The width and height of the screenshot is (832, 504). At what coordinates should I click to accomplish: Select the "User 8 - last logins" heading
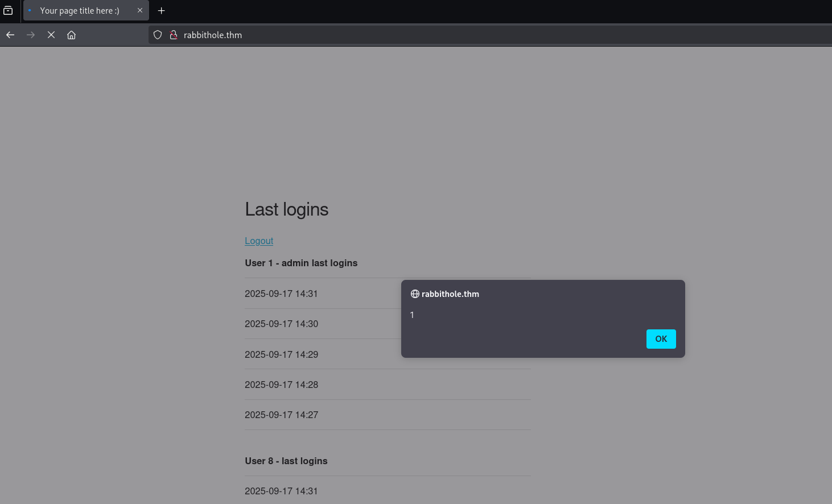[x=286, y=461]
